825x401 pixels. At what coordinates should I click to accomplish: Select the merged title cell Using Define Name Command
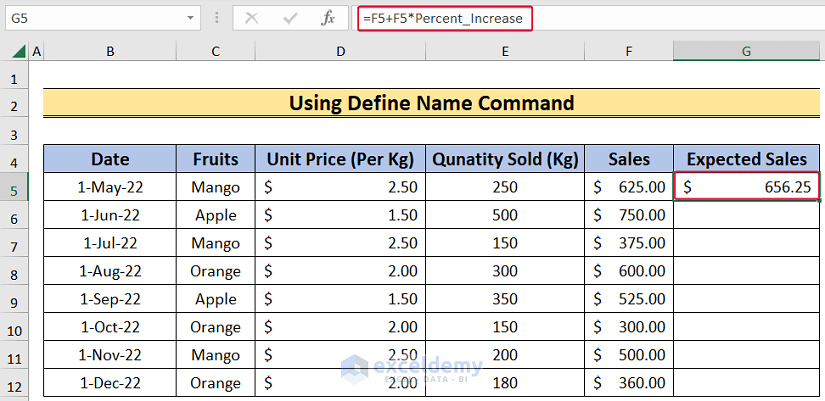tap(432, 103)
